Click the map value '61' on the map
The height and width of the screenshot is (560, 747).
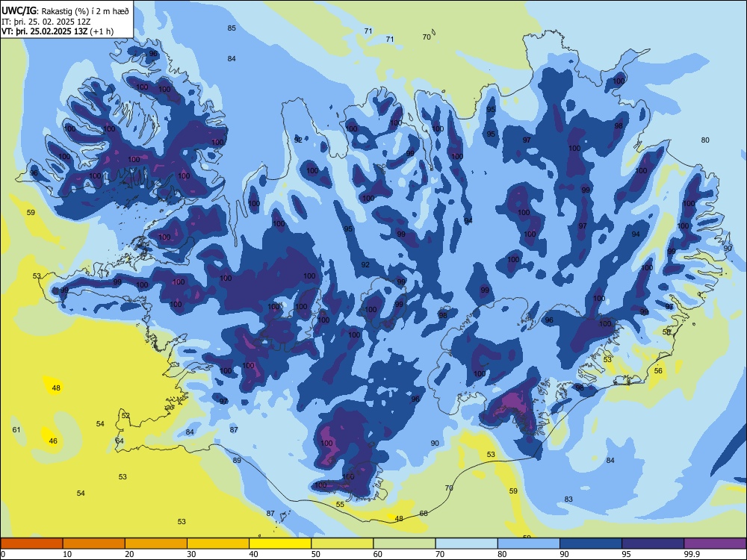tap(16, 430)
